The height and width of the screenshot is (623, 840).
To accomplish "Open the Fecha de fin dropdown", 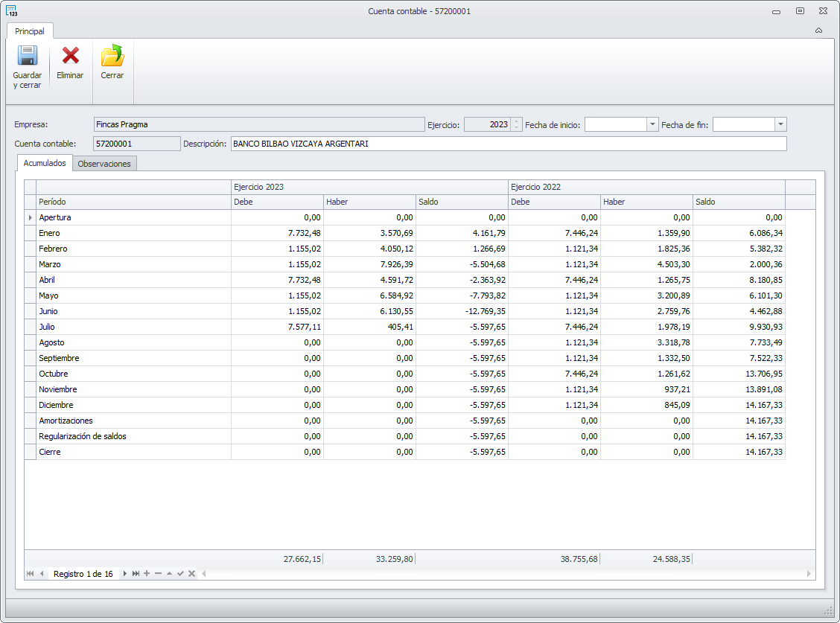I will (x=780, y=124).
